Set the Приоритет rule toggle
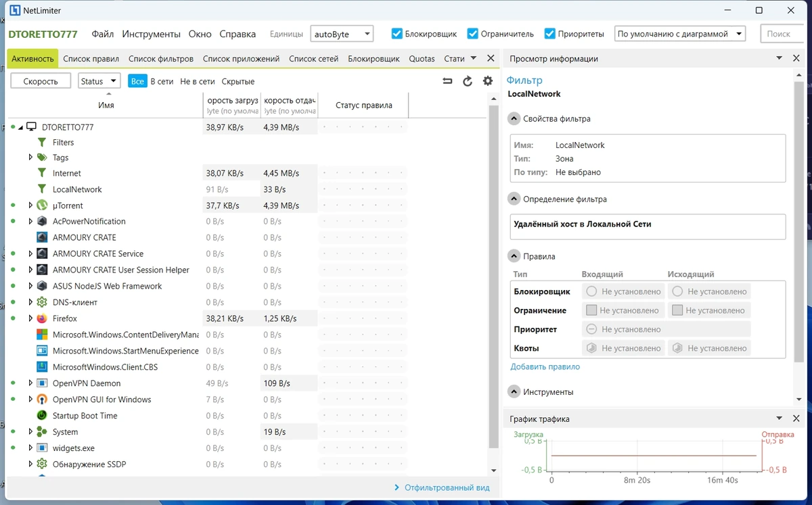 591,329
